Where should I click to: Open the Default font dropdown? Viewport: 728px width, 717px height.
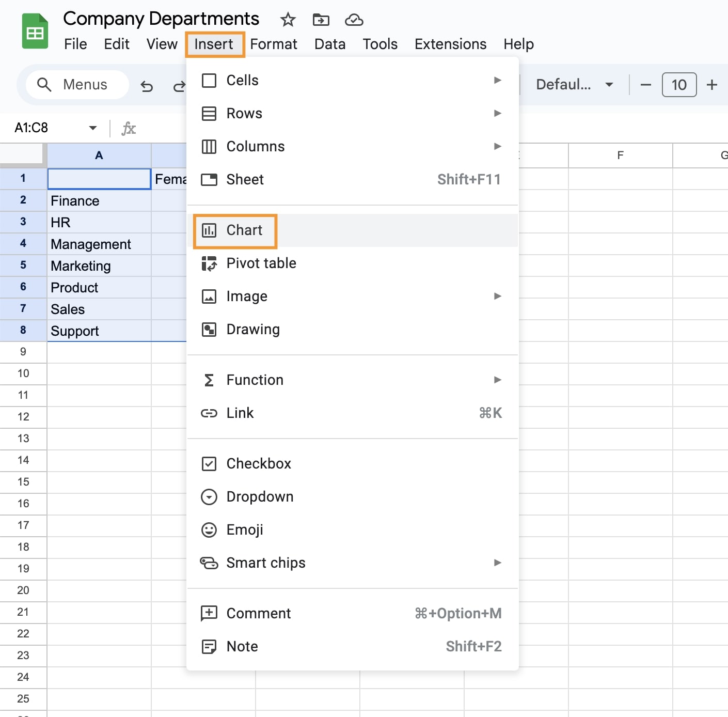574,85
